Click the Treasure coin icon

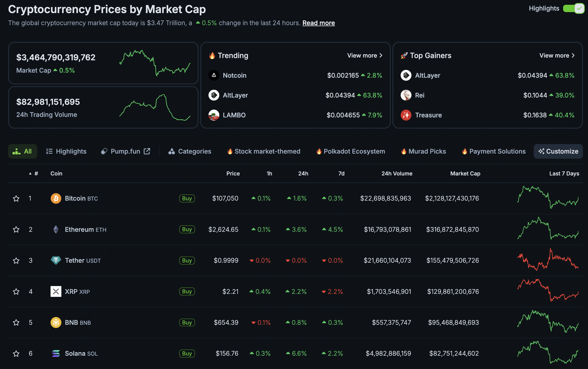tap(406, 115)
